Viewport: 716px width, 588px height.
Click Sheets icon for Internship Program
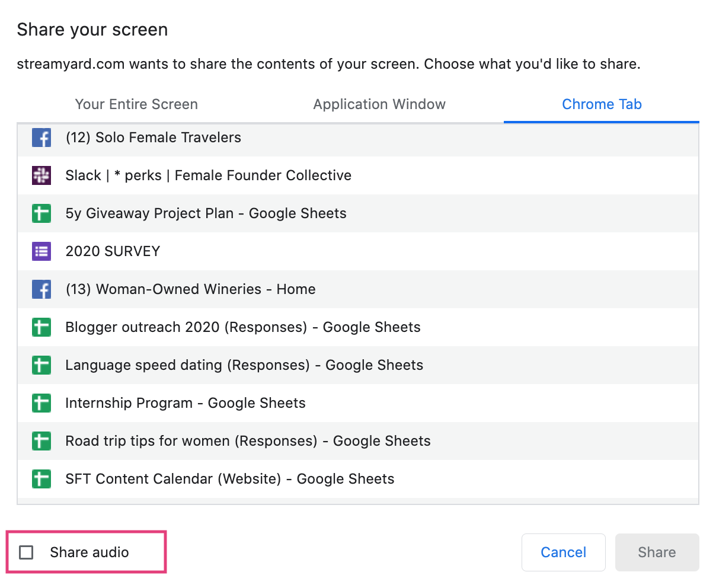tap(41, 403)
